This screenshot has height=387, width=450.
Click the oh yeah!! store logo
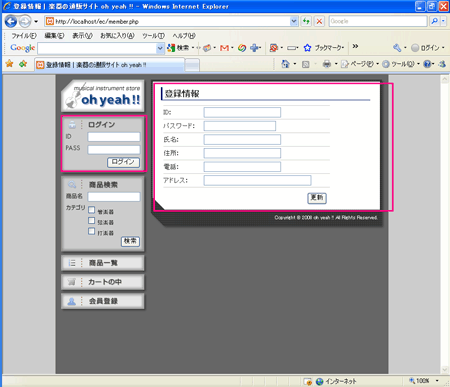pyautogui.click(x=103, y=96)
